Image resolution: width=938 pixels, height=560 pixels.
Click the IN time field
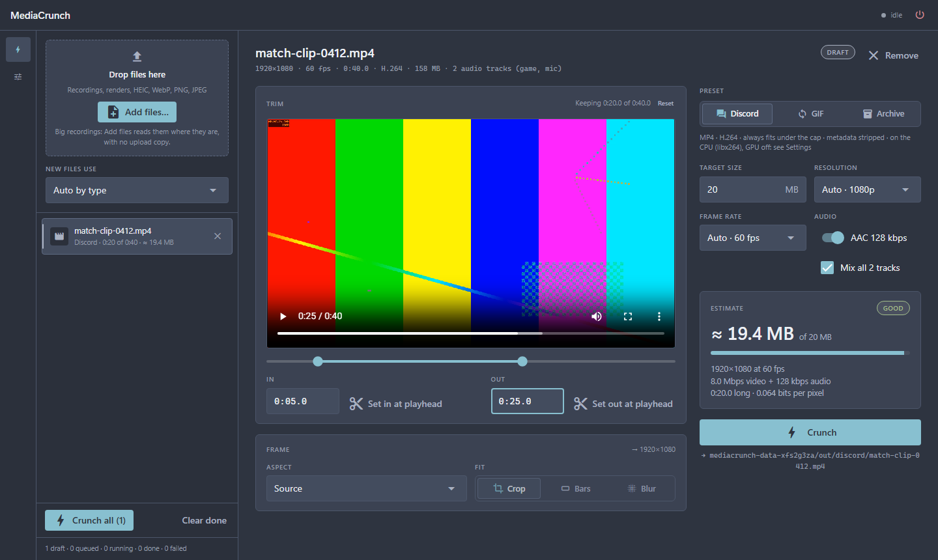coord(303,401)
